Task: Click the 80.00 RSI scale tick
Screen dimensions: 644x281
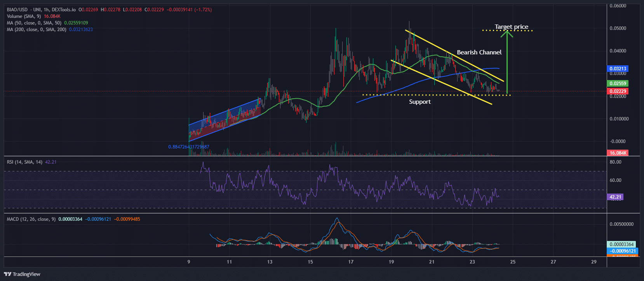Action: pos(616,162)
